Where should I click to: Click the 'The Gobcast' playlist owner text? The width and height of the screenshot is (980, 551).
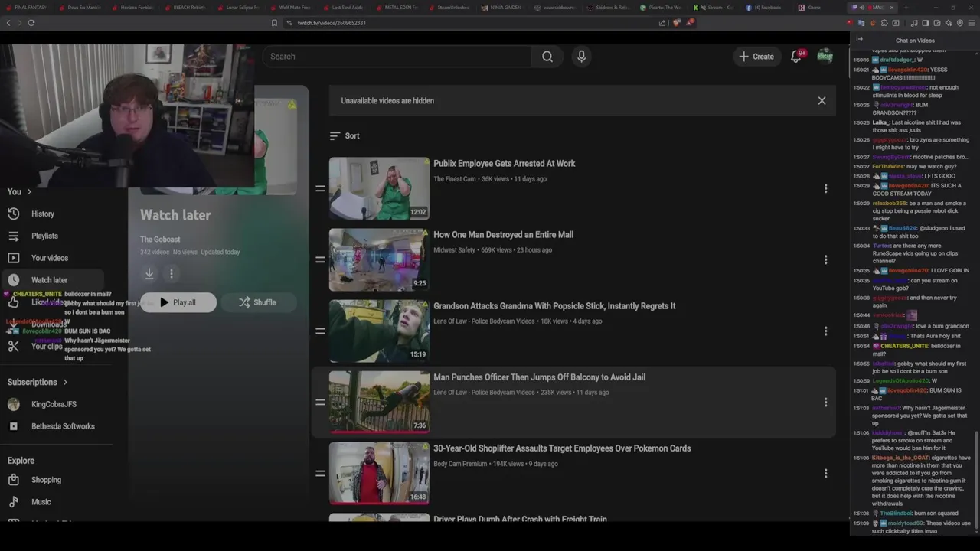click(160, 240)
